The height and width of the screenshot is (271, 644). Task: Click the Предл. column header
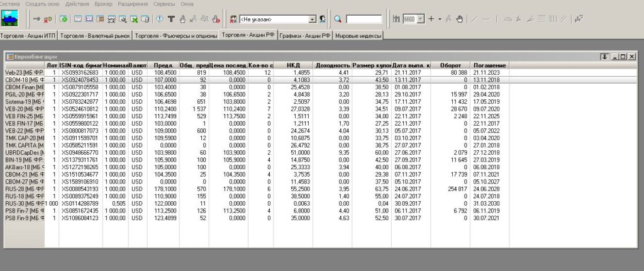[x=164, y=65]
